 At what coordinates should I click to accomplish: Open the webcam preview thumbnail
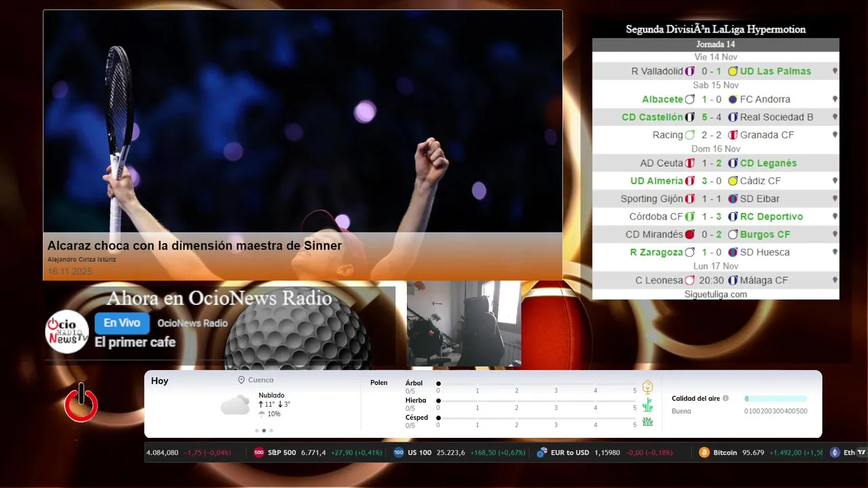coord(464,323)
